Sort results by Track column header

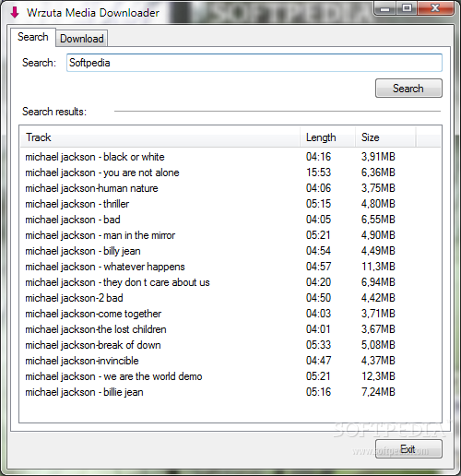coord(160,137)
